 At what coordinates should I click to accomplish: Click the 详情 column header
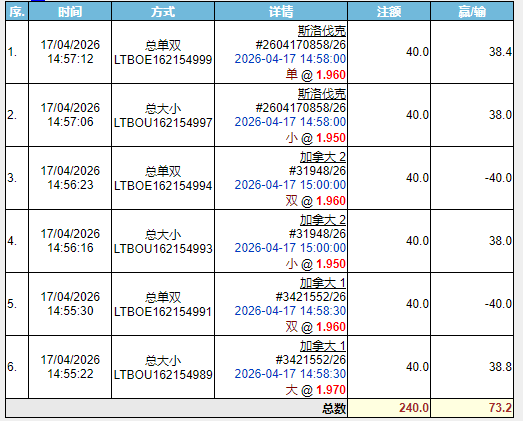coord(281,12)
